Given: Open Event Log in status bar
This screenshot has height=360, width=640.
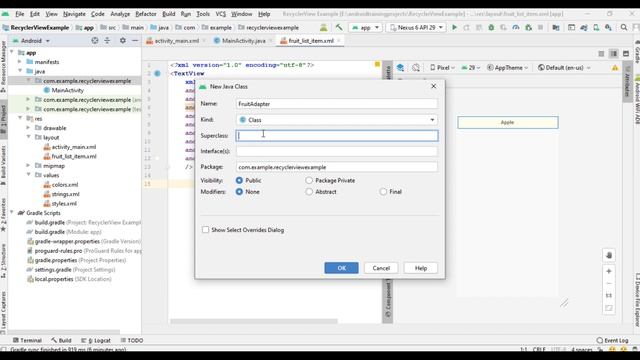Looking at the screenshot, I should (x=612, y=340).
